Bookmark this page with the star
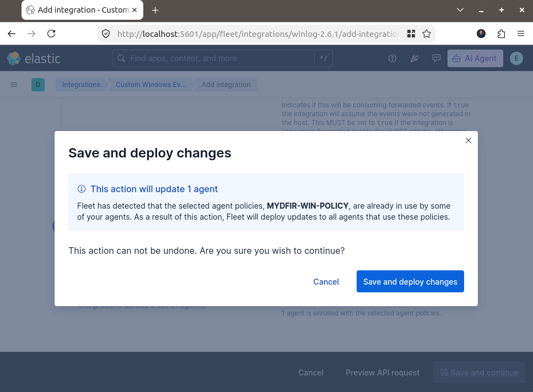Screen dimensions: 533x392 point(427,34)
